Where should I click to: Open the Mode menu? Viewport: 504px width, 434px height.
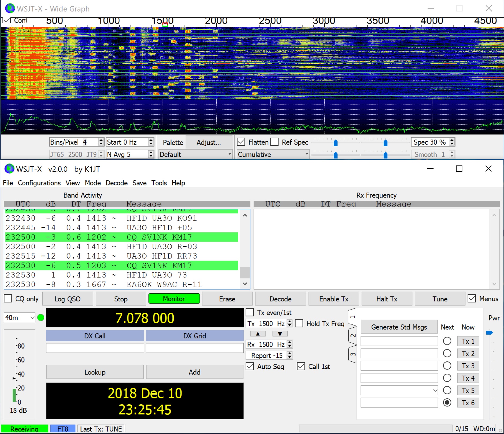coord(93,183)
